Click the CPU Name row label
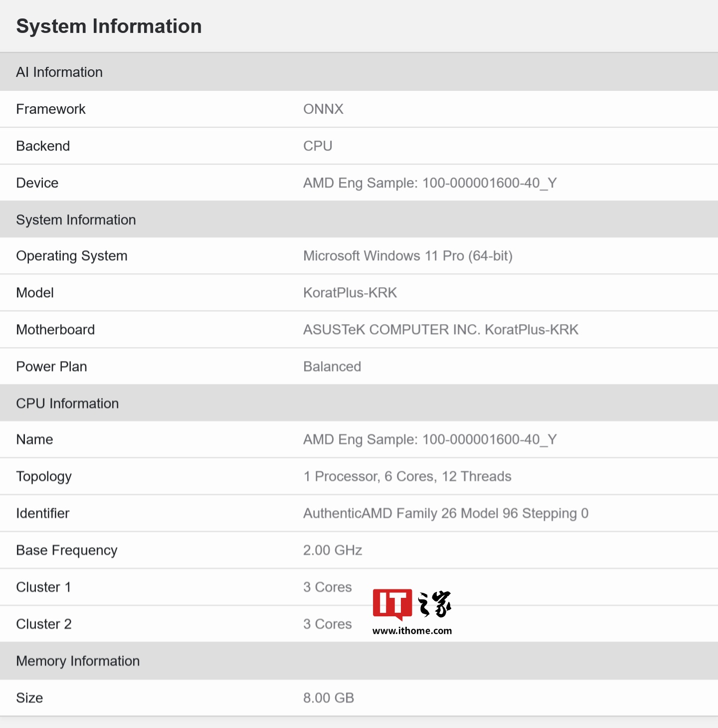This screenshot has height=728, width=718. click(x=34, y=439)
